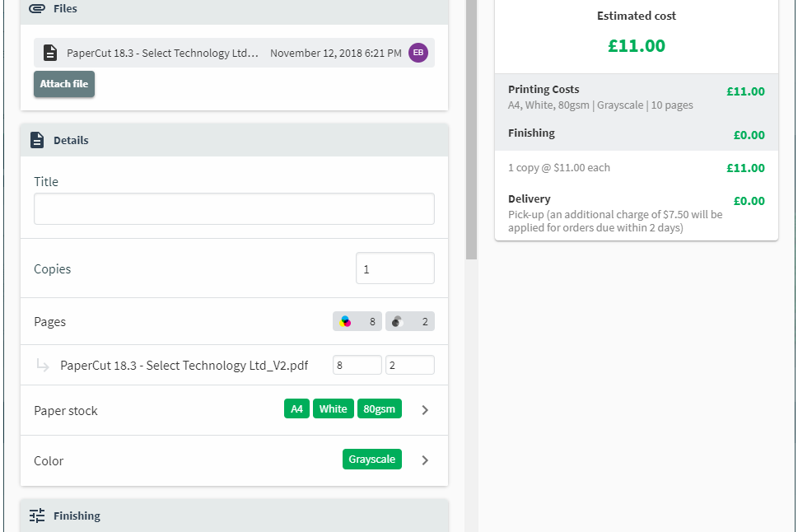Click the Files section header
The width and height of the screenshot is (798, 532).
pyautogui.click(x=234, y=12)
